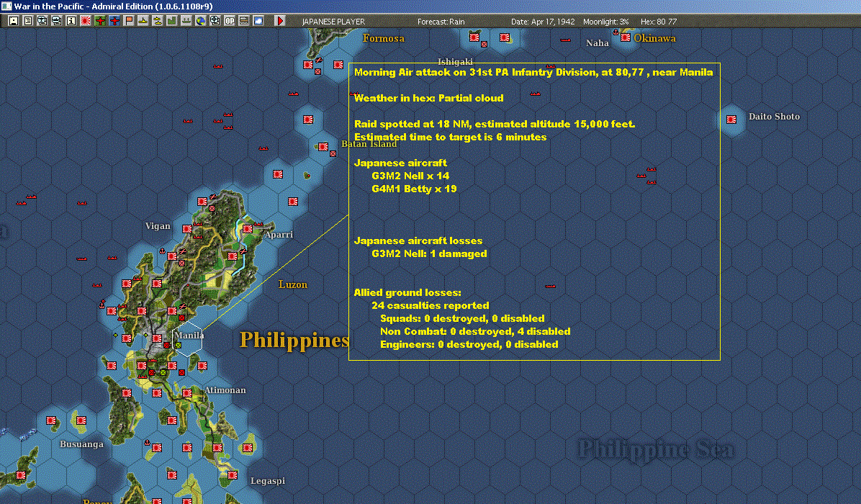This screenshot has height=504, width=861.
Task: Click the red play arrow to continue
Action: (280, 21)
